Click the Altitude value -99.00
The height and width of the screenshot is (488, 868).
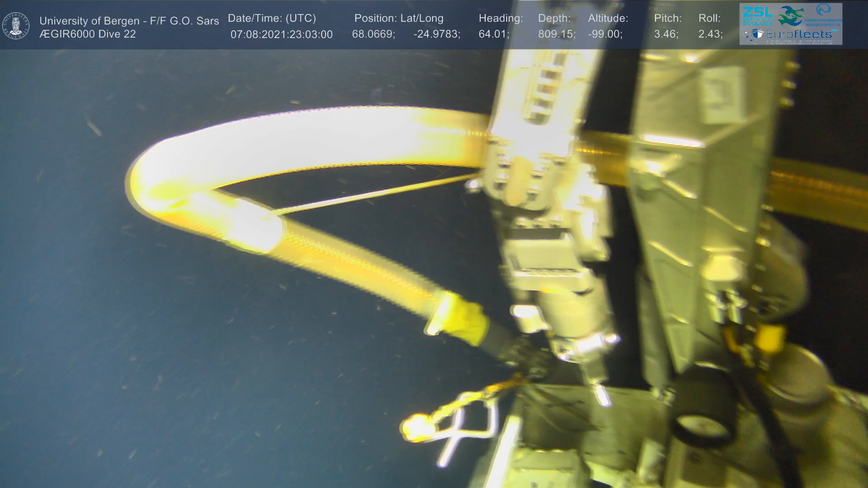(605, 35)
